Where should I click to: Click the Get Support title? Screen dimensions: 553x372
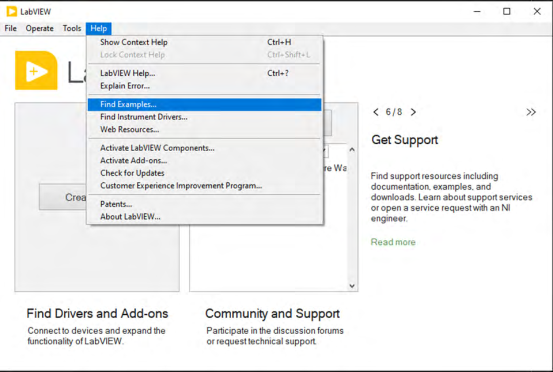(x=405, y=140)
